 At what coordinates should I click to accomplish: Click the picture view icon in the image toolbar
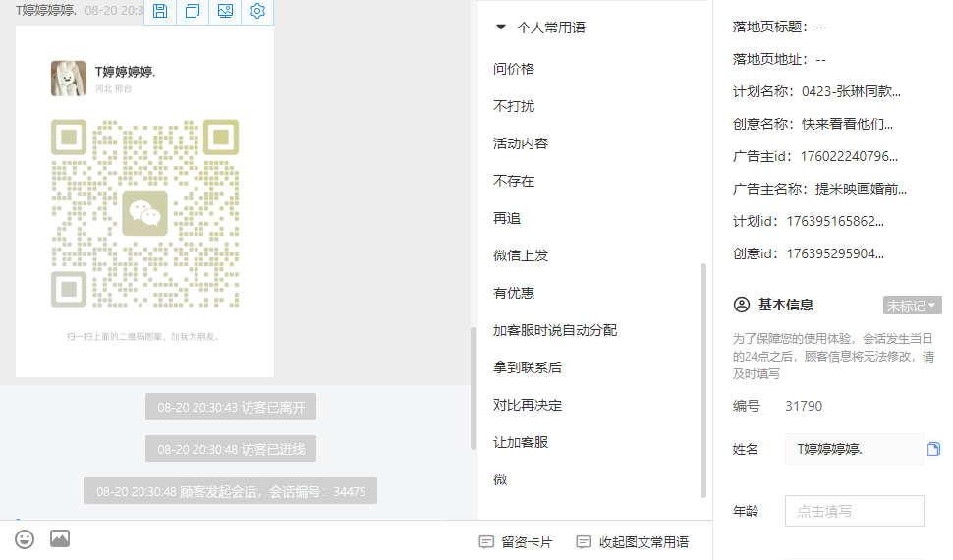(x=225, y=11)
